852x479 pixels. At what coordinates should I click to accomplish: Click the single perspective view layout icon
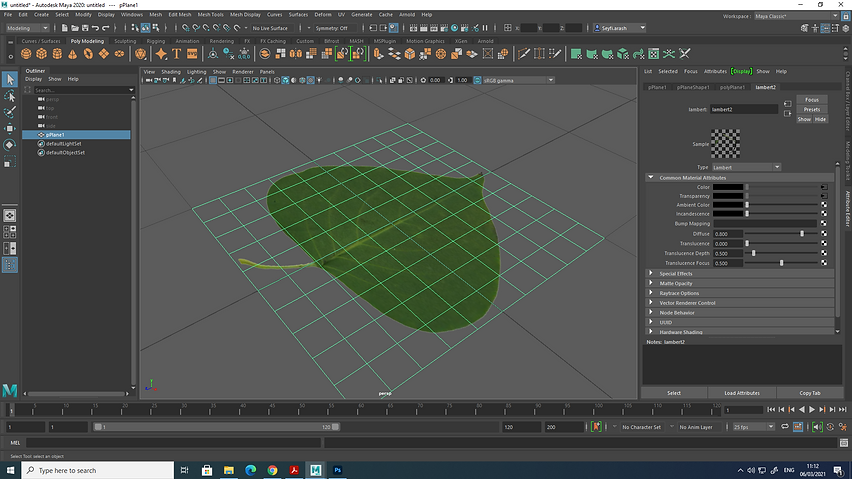[10, 216]
